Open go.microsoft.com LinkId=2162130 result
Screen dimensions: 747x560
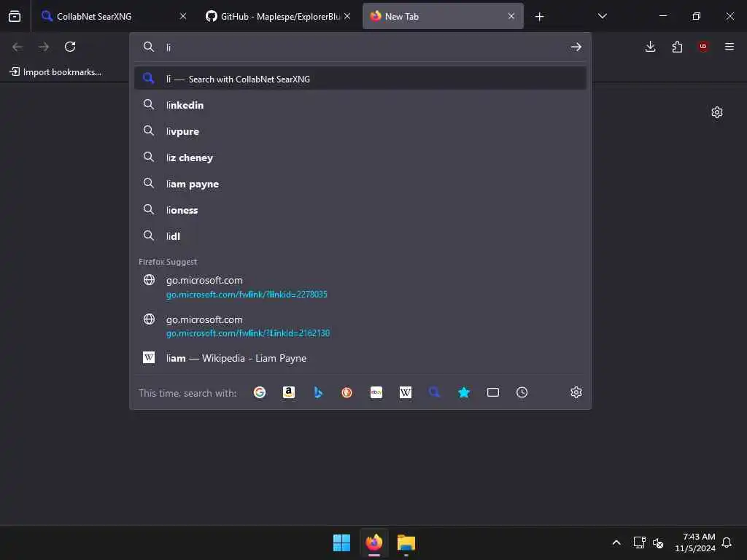point(360,326)
